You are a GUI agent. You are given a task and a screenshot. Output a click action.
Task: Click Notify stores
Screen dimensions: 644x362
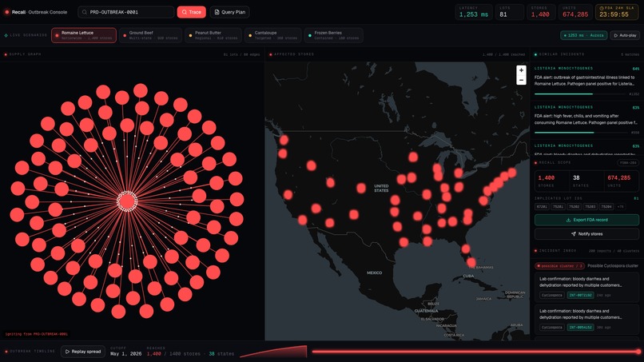pyautogui.click(x=586, y=234)
